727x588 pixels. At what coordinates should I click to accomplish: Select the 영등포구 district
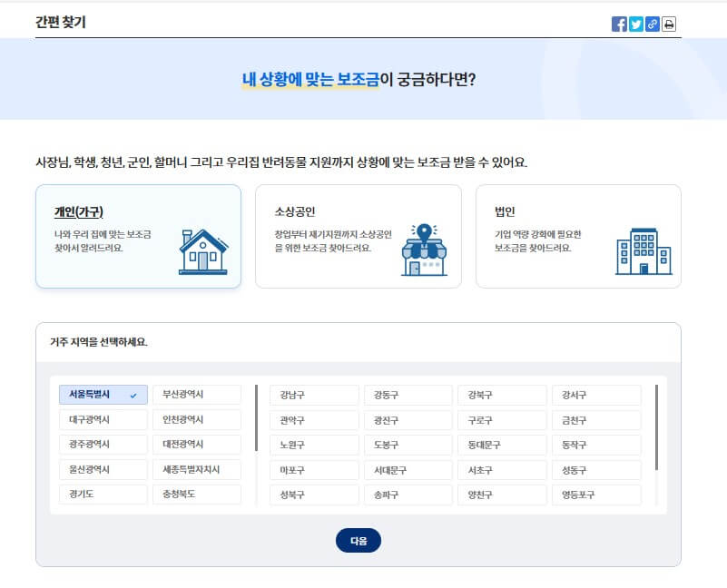pyautogui.click(x=596, y=494)
